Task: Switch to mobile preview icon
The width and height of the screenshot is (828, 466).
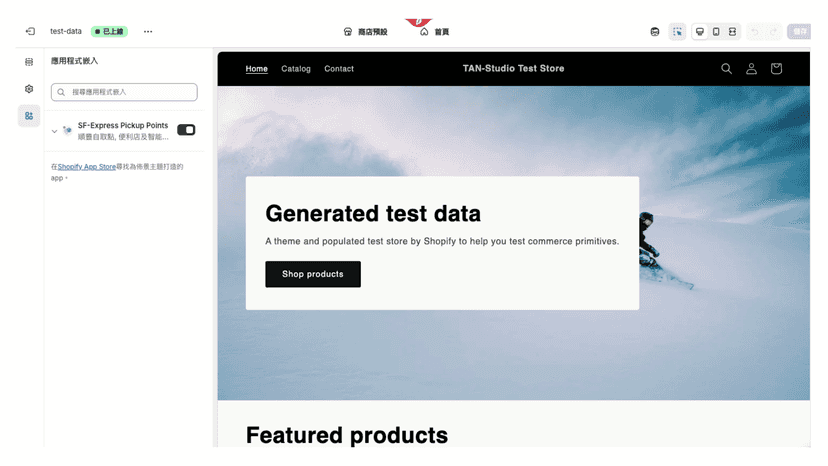Action: point(716,32)
